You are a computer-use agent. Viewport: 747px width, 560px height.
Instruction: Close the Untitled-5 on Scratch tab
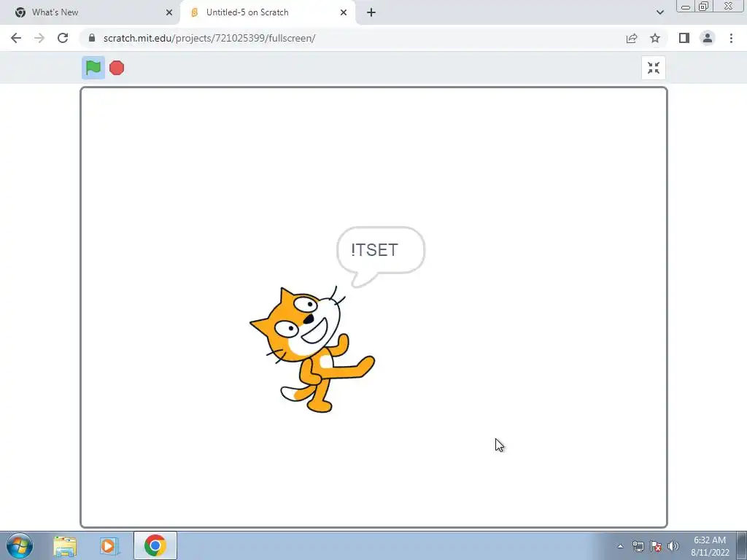(x=344, y=12)
